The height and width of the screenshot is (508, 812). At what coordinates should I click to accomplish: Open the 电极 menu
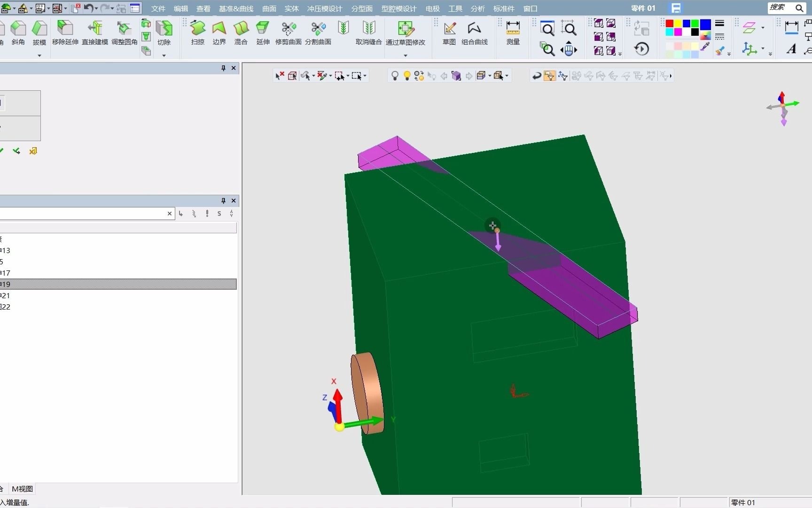[432, 8]
